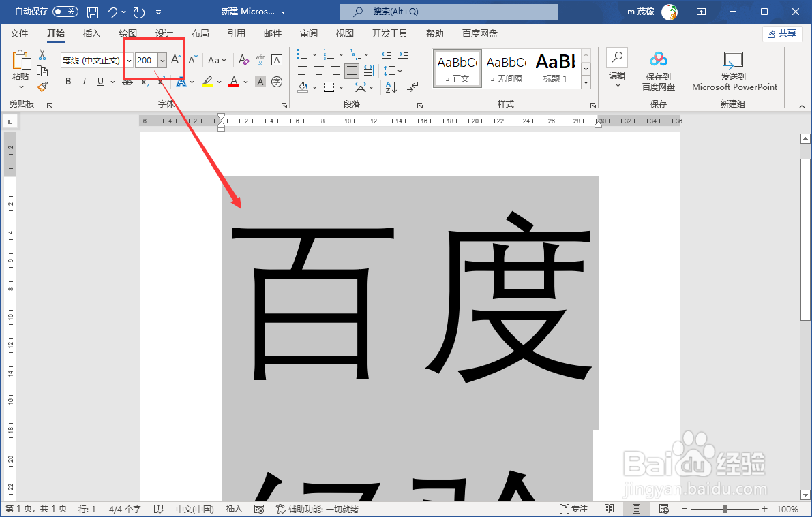Toggle distributed alignment
The height and width of the screenshot is (517, 812).
pyautogui.click(x=368, y=71)
